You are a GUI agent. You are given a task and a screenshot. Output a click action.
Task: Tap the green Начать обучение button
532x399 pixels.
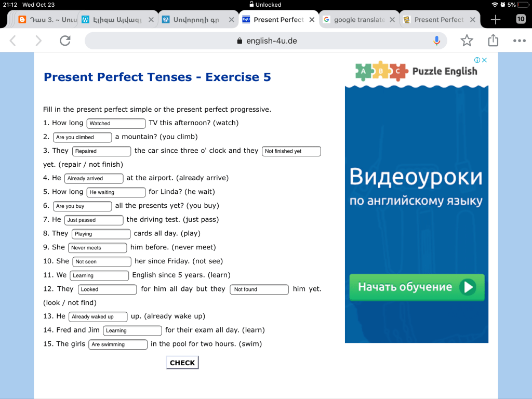[417, 287]
